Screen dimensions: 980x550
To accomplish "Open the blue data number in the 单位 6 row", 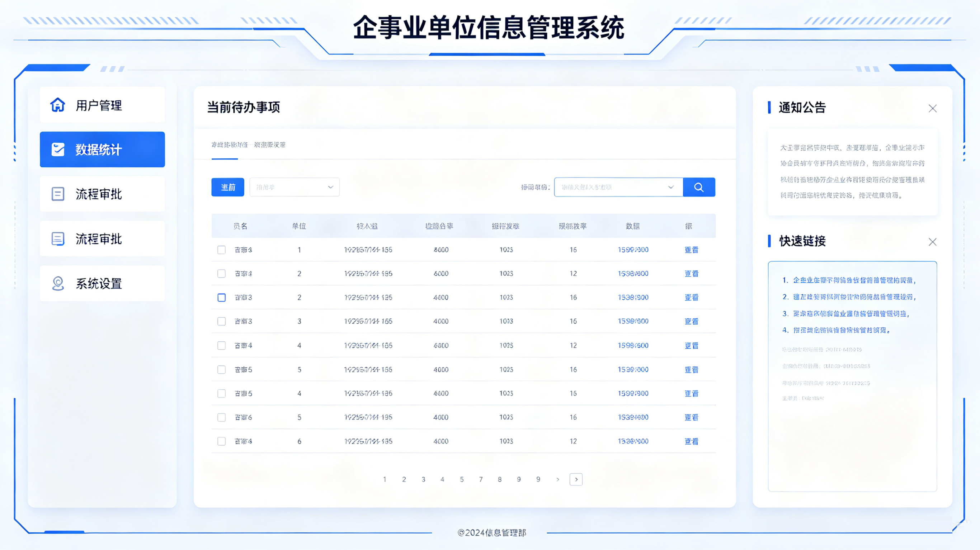I will [x=633, y=441].
